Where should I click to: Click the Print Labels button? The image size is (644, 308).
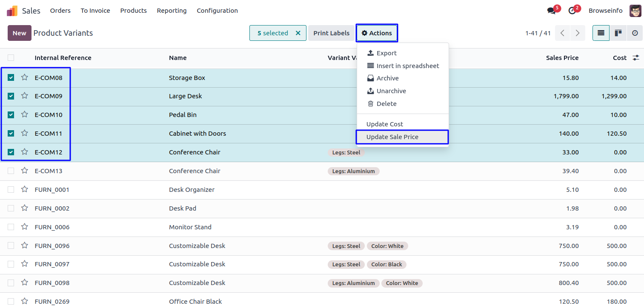331,33
